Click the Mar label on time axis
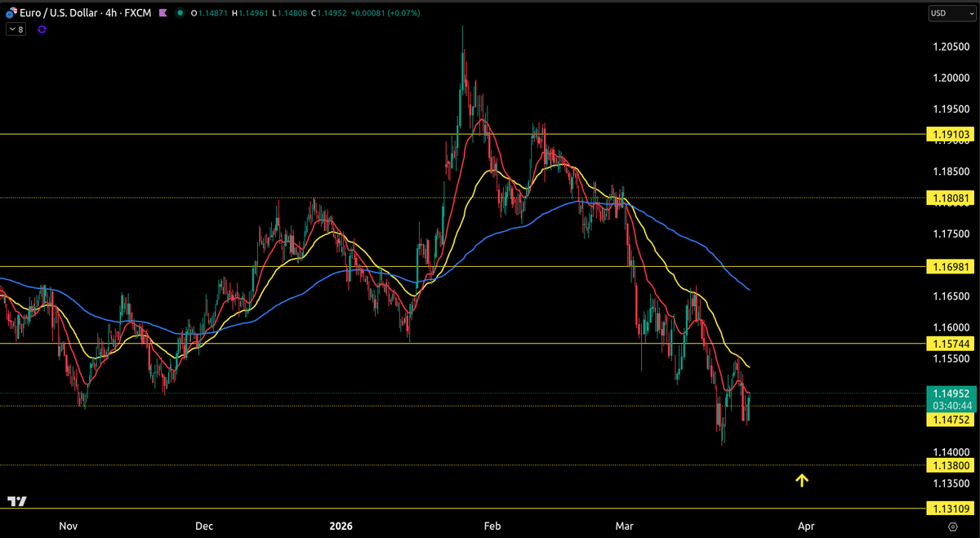 (x=624, y=527)
